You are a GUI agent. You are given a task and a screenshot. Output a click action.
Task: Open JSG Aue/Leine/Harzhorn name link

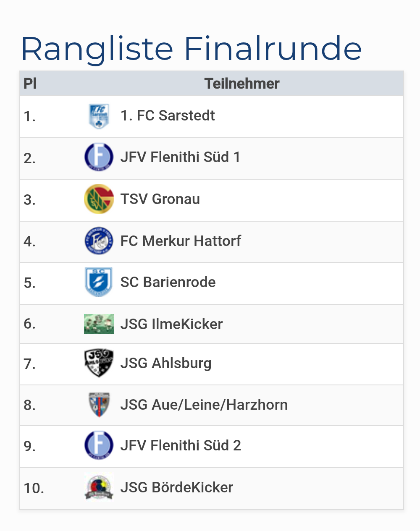tap(204, 405)
